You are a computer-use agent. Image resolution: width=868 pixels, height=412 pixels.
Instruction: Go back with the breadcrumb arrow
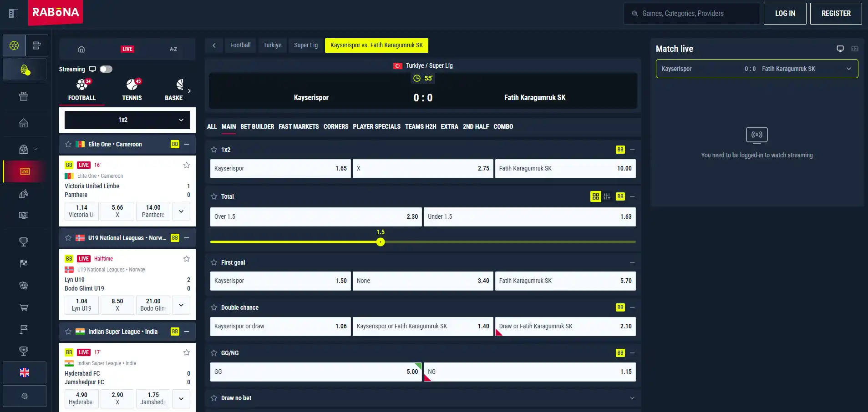[214, 45]
